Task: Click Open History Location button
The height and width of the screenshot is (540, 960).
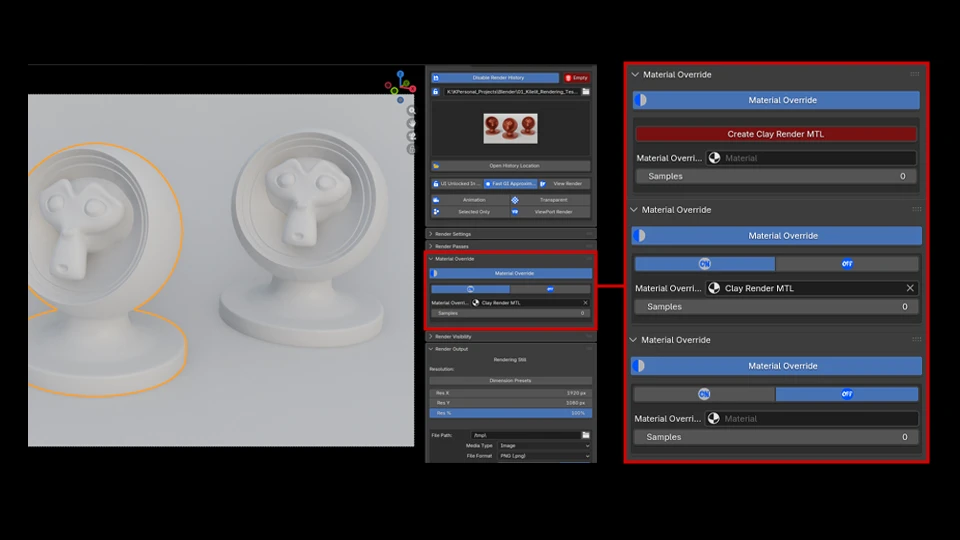Action: point(511,166)
